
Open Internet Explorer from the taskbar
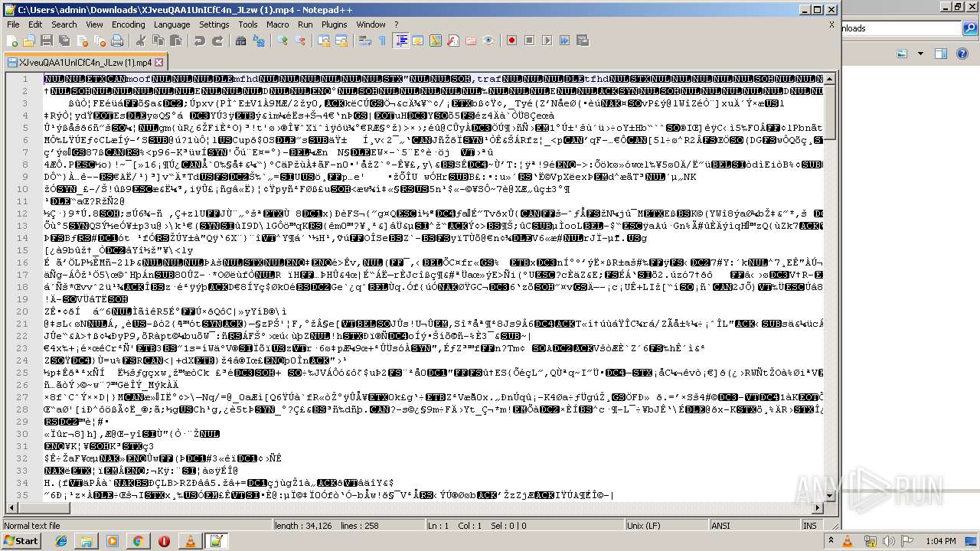(x=61, y=541)
